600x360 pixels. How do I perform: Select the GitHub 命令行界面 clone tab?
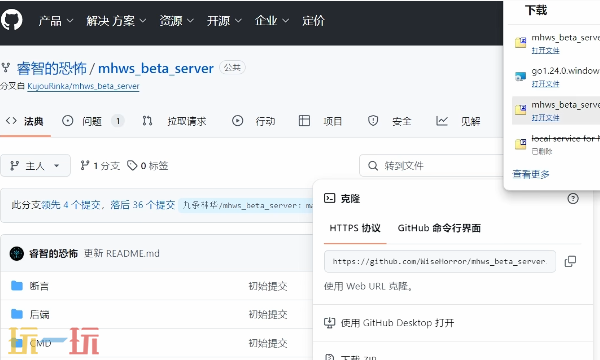point(439,228)
